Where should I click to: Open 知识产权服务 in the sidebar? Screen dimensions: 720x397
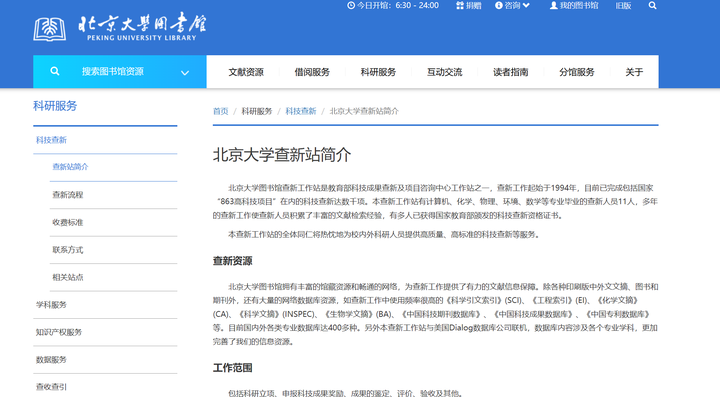click(x=59, y=332)
